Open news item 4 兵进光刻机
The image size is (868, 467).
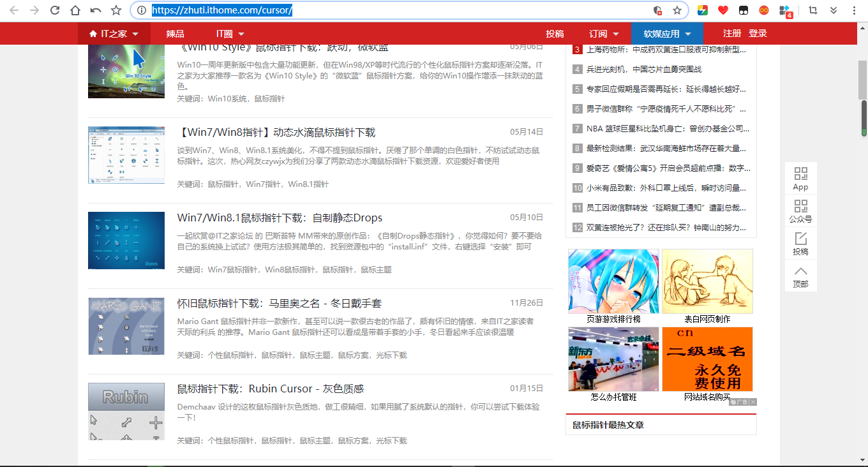click(644, 69)
